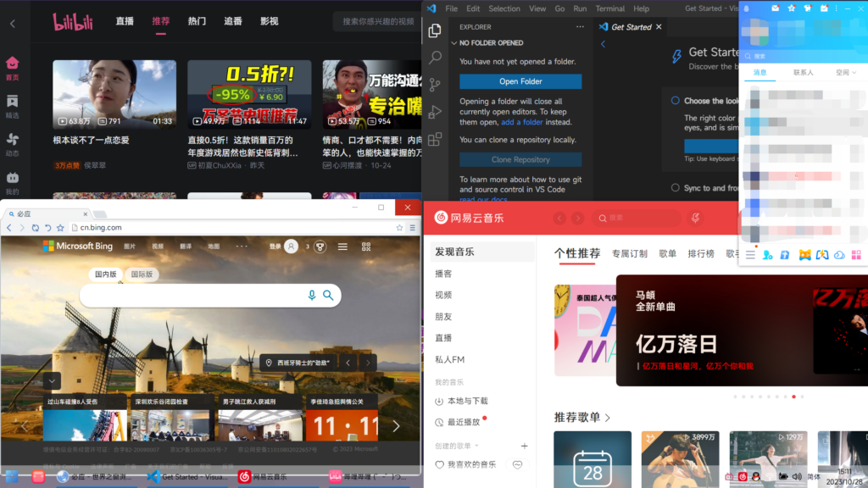Screen dimensions: 868x488
Task: Open Bing 翻译 link in top navigation
Action: point(186,247)
